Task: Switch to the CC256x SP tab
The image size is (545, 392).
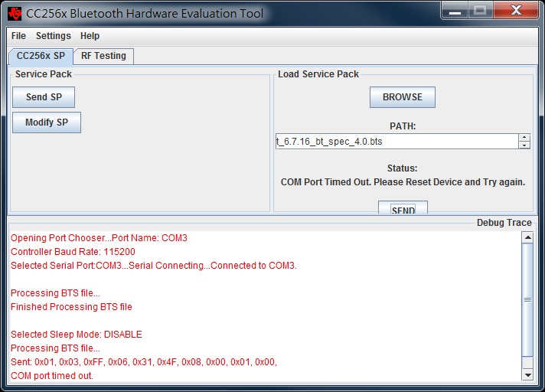Action: pyautogui.click(x=41, y=56)
